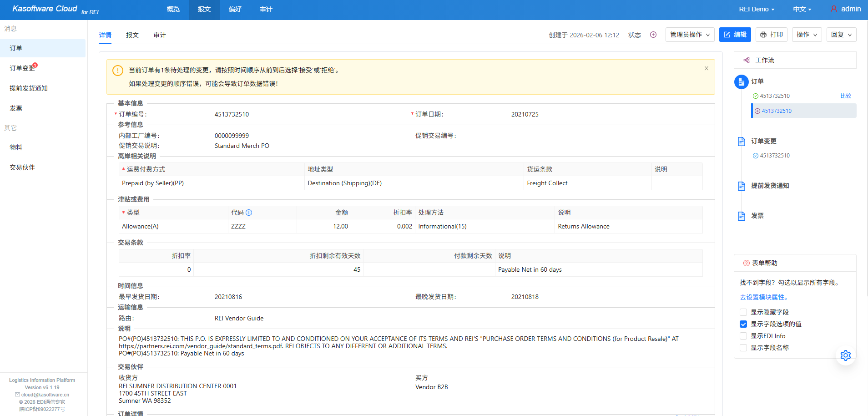Viewport: 868px width, 416px height.
Task: Click the 提前发货通知 workflow document icon
Action: 741,186
